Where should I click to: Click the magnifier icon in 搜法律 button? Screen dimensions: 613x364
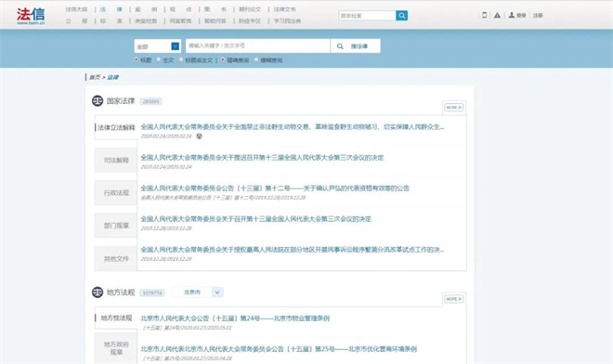(340, 46)
